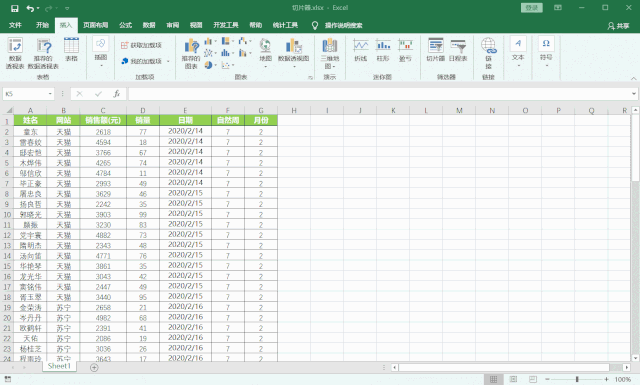Open the 3D Map (三维地图) tool

[330, 53]
